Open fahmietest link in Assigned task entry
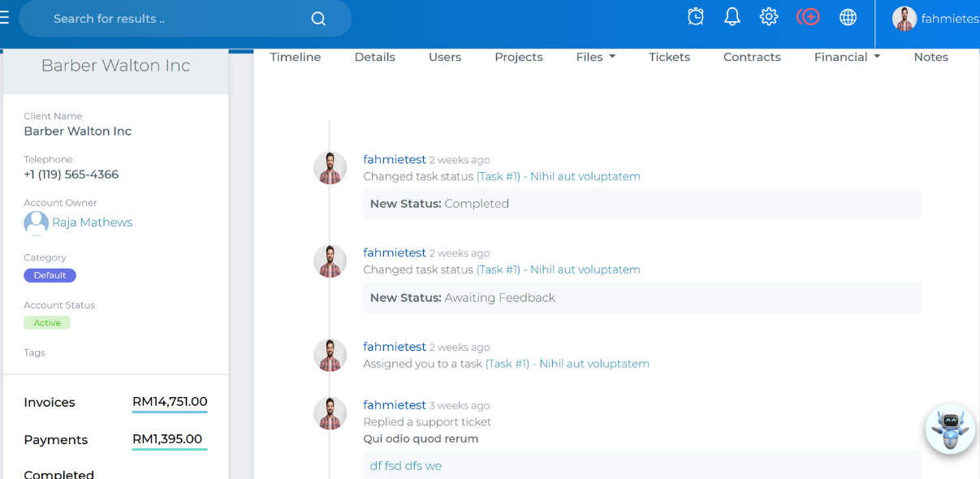The image size is (980, 479). tap(395, 347)
